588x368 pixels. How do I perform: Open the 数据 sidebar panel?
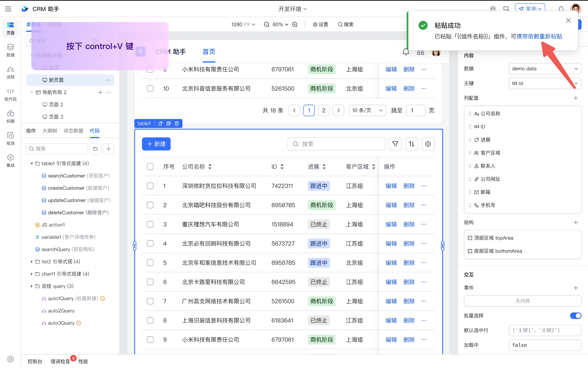coord(10,50)
